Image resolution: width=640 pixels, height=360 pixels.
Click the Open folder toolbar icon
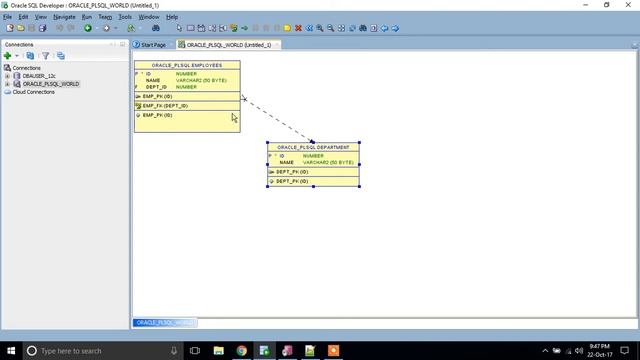21,28
